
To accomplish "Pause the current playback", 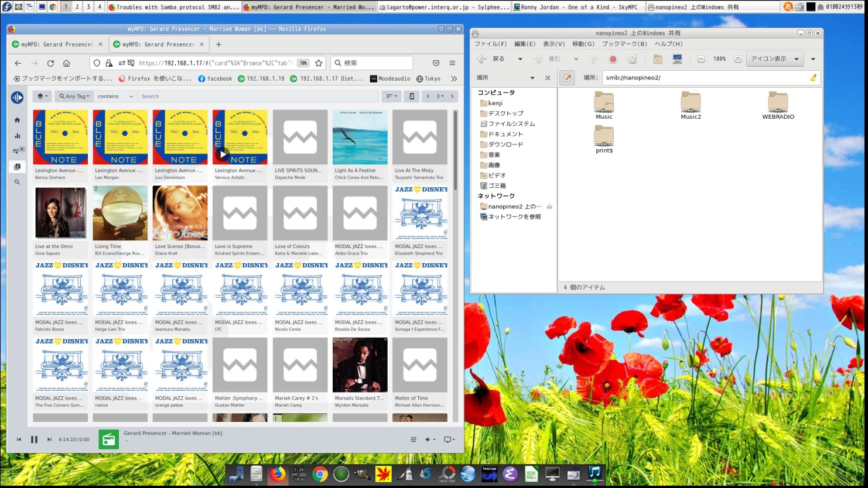I will 34,439.
